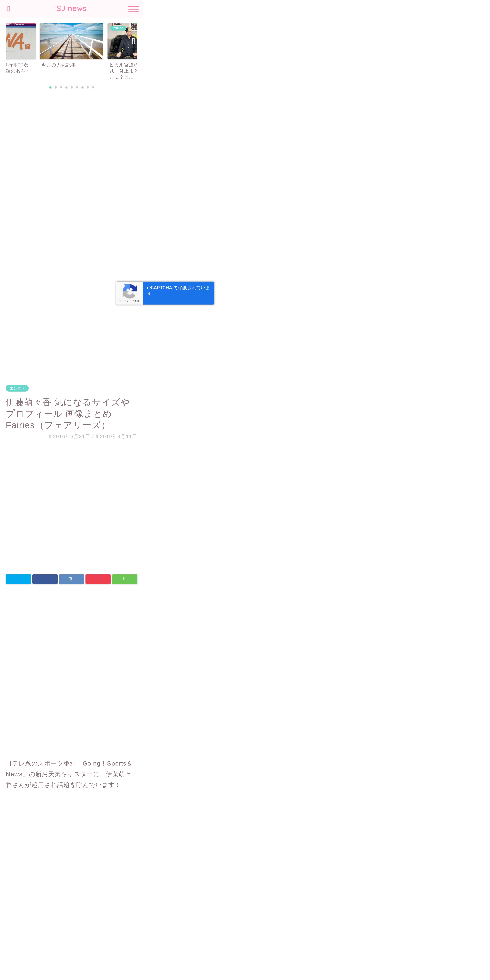Select the Youtube category tag
The height and width of the screenshot is (980, 490).
pyautogui.click(x=118, y=28)
